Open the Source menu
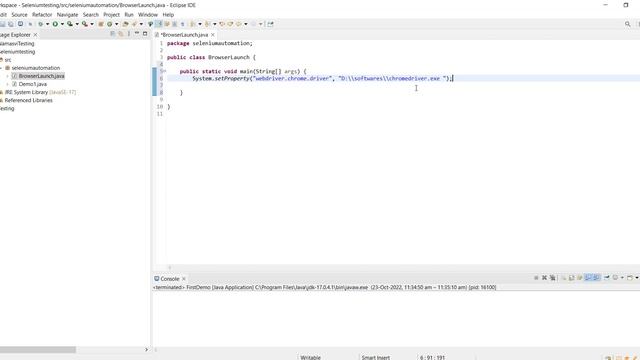The height and width of the screenshot is (360, 640). tap(19, 14)
